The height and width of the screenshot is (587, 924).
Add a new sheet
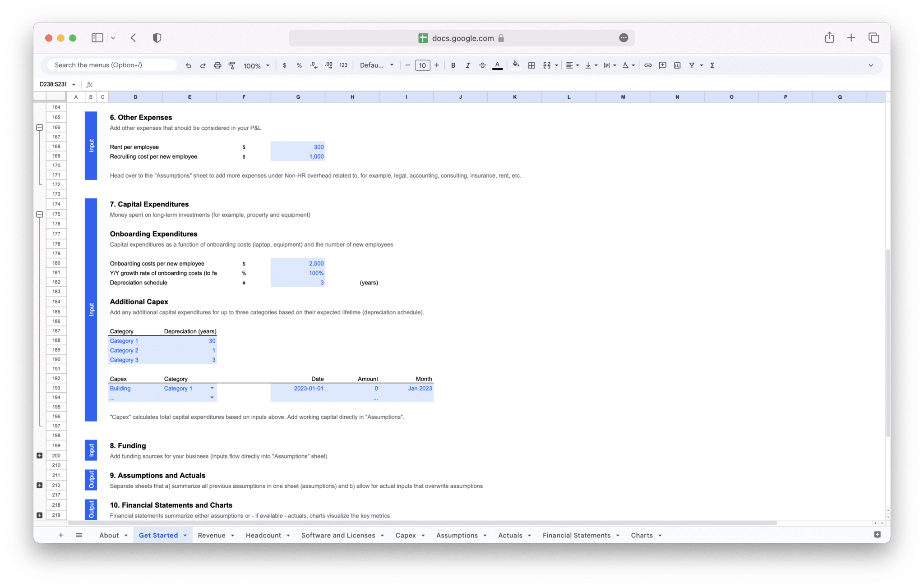tap(61, 535)
